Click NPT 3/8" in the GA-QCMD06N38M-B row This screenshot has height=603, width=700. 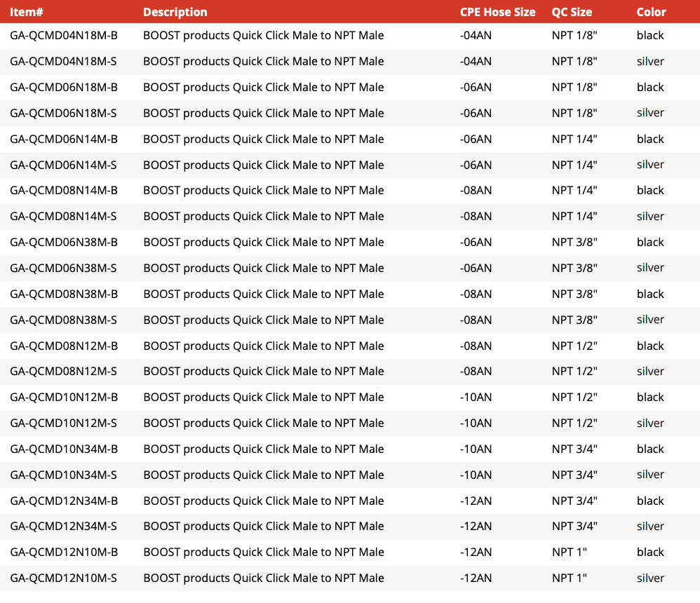coord(574,242)
